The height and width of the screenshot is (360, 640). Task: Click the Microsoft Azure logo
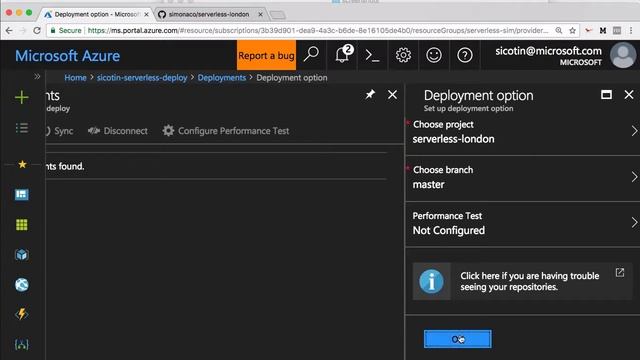point(67,56)
